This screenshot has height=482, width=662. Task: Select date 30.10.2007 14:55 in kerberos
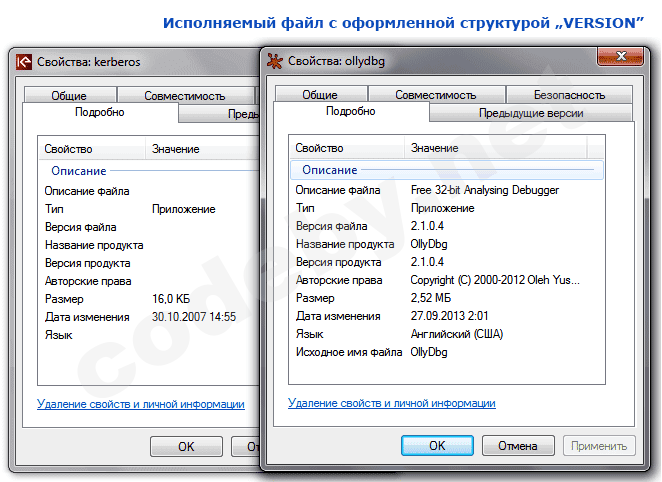tap(194, 317)
